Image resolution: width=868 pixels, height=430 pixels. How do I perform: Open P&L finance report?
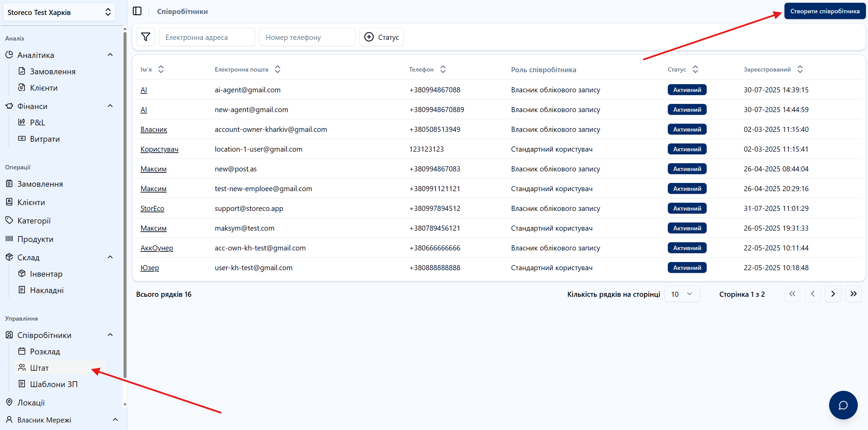37,122
